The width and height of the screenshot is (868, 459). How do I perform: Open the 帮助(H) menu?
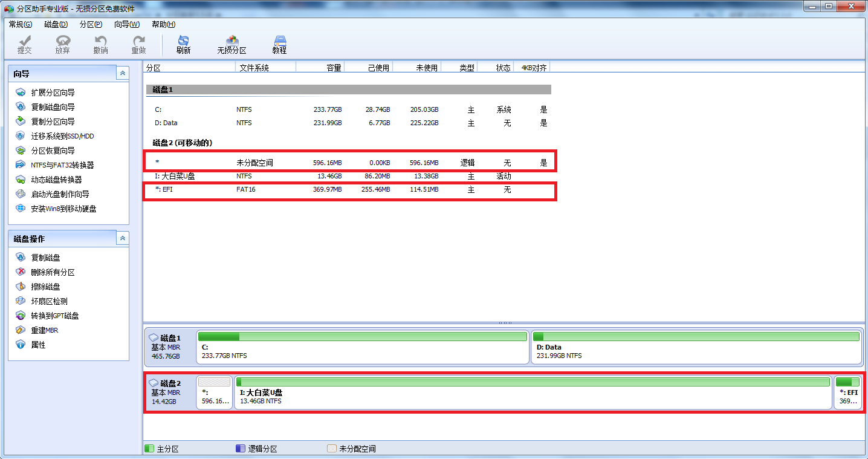click(163, 24)
